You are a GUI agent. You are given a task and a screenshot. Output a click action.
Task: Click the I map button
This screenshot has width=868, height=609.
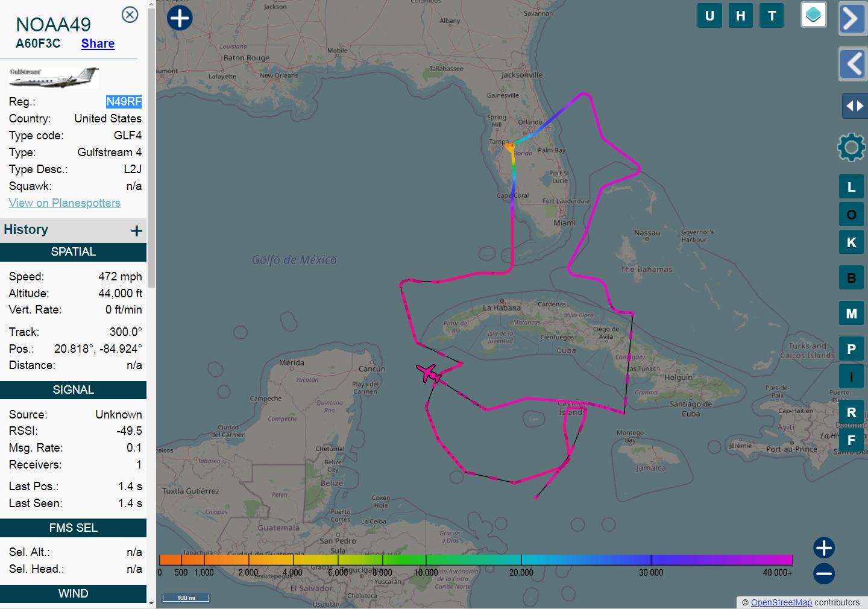851,377
